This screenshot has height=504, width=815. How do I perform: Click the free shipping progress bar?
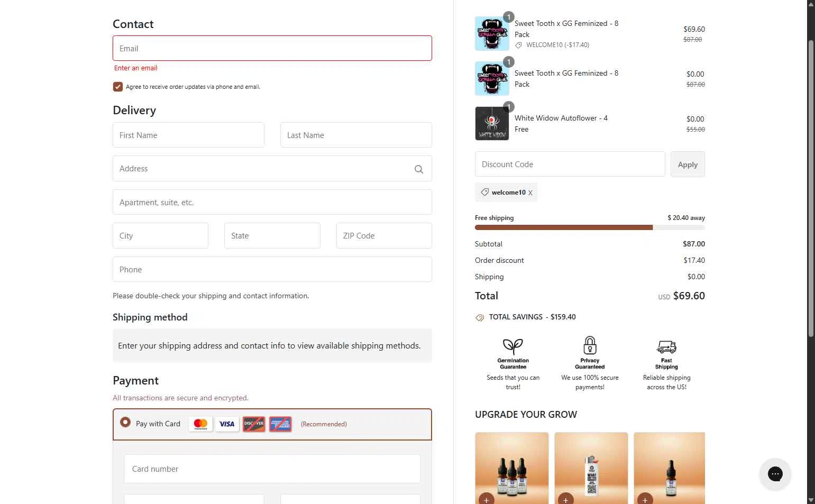coord(590,227)
